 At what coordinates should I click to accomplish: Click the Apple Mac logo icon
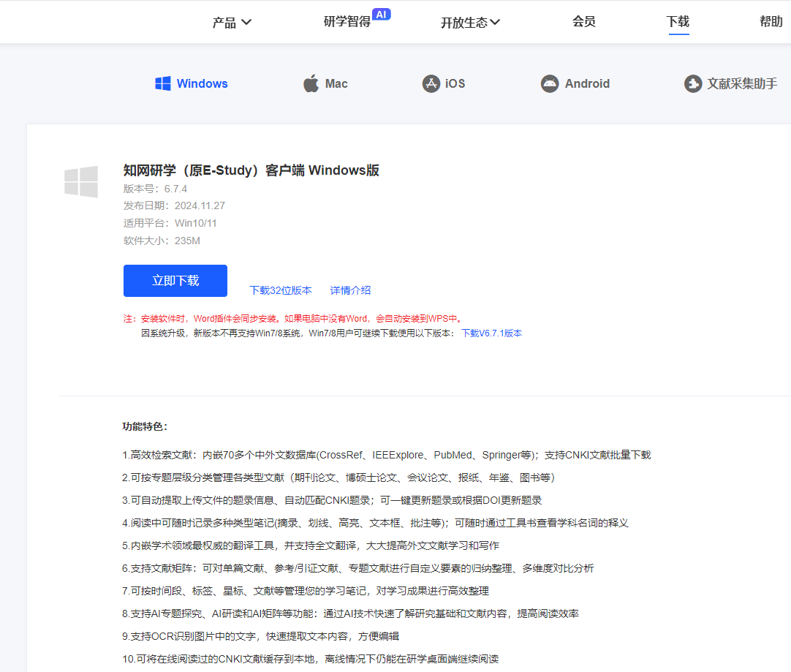pyautogui.click(x=311, y=83)
